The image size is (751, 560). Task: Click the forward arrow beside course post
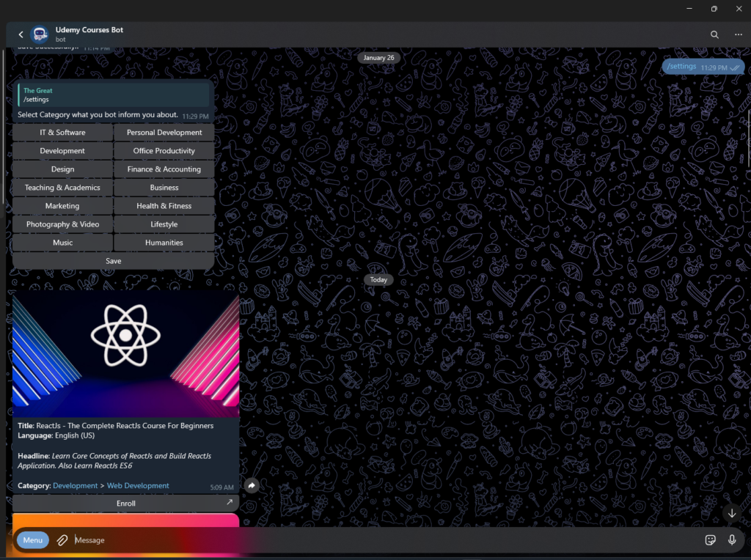pos(252,486)
